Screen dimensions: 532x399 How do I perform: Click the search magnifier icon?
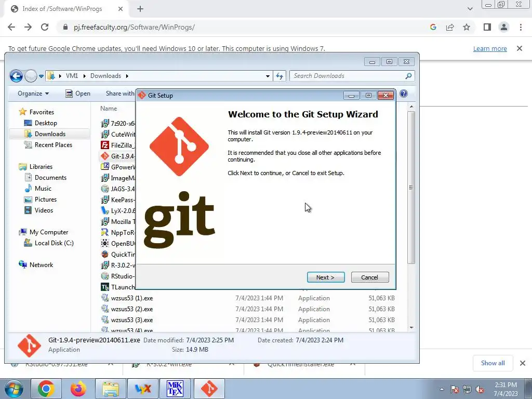tap(408, 76)
